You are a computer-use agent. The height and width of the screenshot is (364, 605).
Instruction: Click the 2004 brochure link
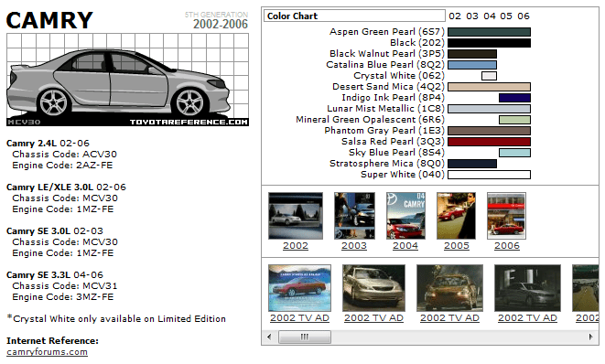pos(405,246)
